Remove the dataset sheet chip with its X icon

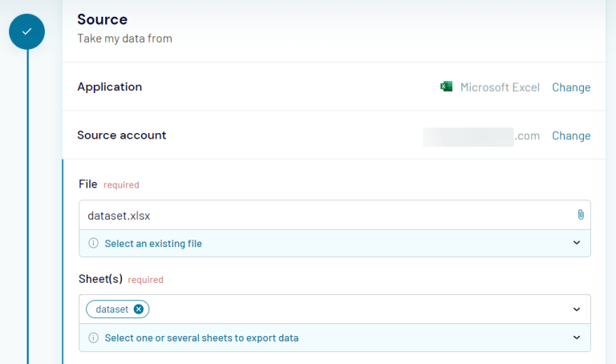tap(139, 309)
